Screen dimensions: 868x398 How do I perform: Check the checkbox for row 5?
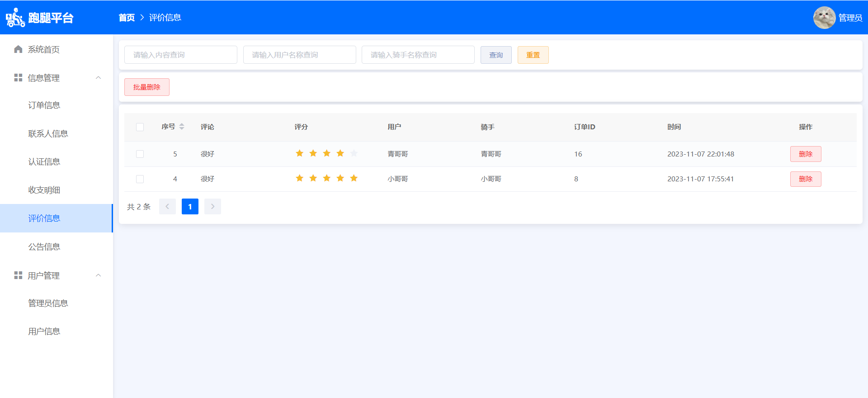[140, 154]
